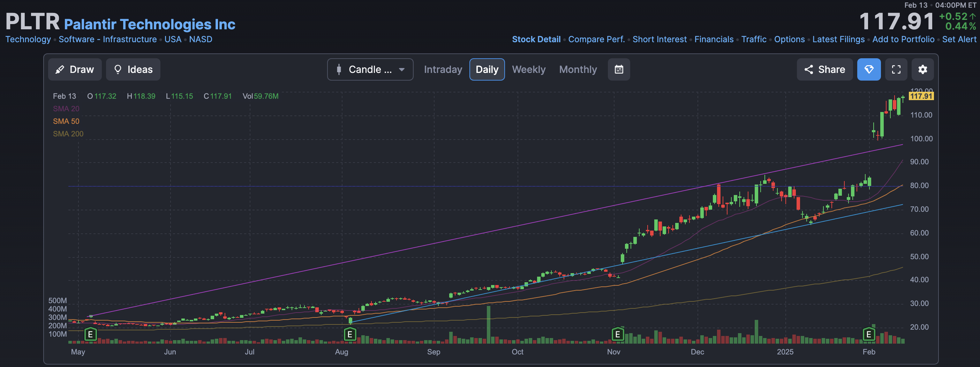980x367 pixels.
Task: Toggle fullscreen chart icon
Action: pyautogui.click(x=896, y=69)
